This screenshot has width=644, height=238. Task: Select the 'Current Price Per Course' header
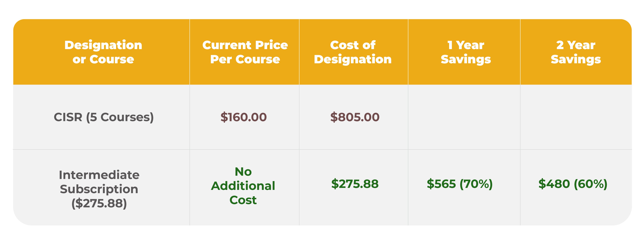(245, 52)
